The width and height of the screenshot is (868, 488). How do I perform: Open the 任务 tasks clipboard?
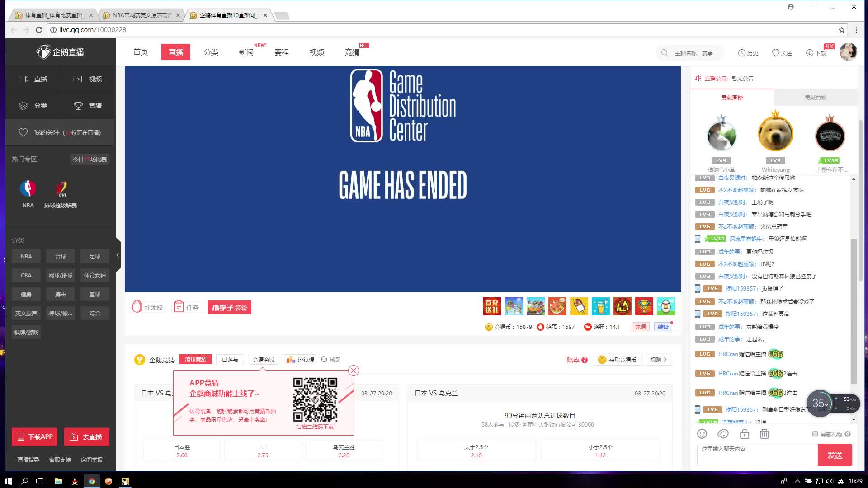pyautogui.click(x=186, y=307)
